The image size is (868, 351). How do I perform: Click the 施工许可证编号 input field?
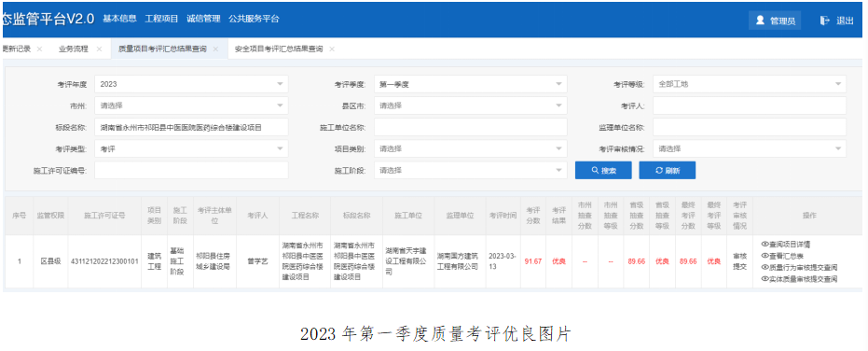[x=191, y=170]
